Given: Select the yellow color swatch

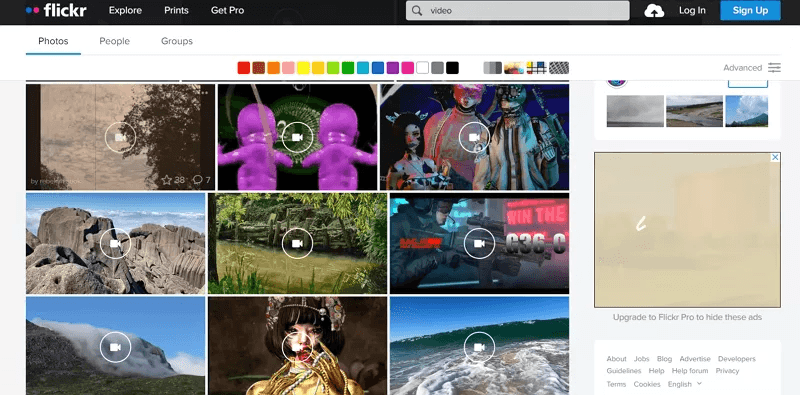Looking at the screenshot, I should (303, 67).
